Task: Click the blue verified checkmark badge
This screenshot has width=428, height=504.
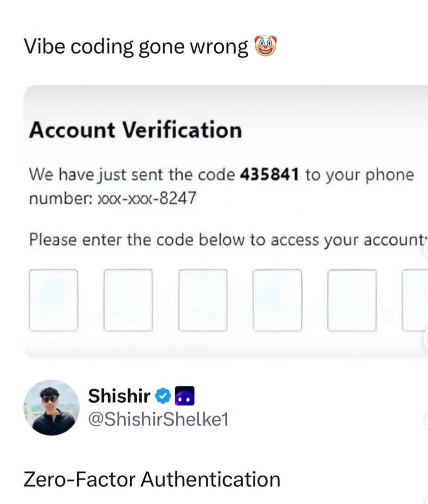Action: click(163, 396)
